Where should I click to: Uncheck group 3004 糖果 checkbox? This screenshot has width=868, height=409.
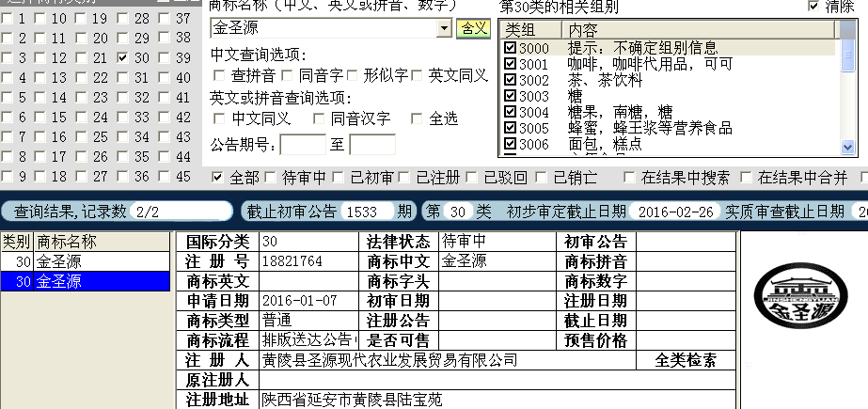point(510,112)
